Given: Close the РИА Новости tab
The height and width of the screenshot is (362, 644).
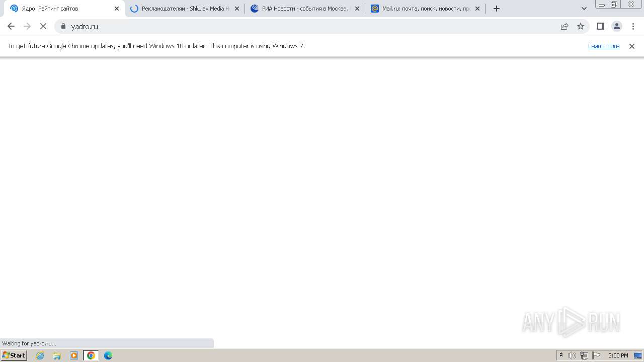Looking at the screenshot, I should coord(357,9).
